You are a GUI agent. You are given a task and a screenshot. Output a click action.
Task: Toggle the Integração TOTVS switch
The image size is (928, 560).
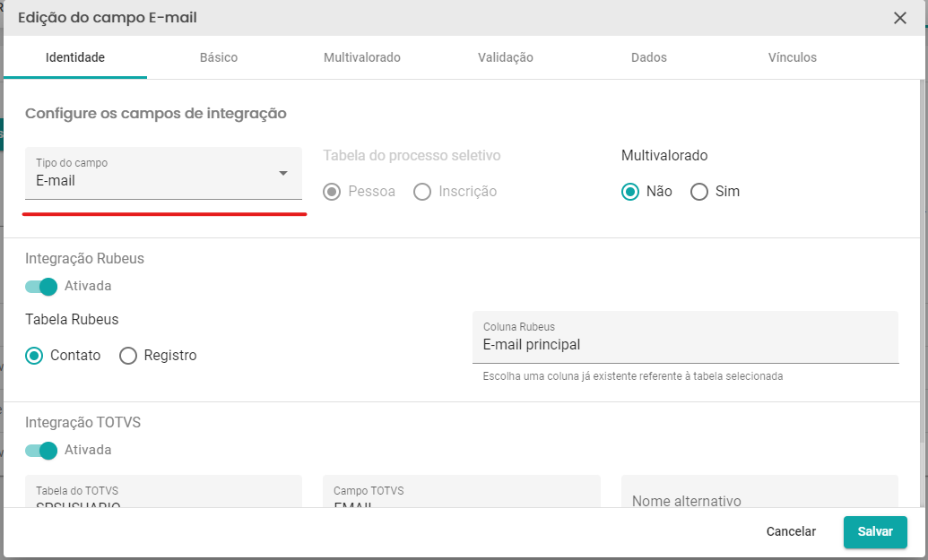(41, 450)
